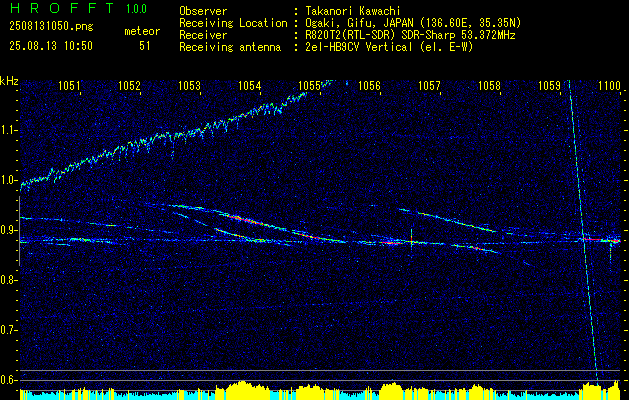Click the 1058 time axis label
Viewport: 629px width, 400px height.
(x=489, y=85)
